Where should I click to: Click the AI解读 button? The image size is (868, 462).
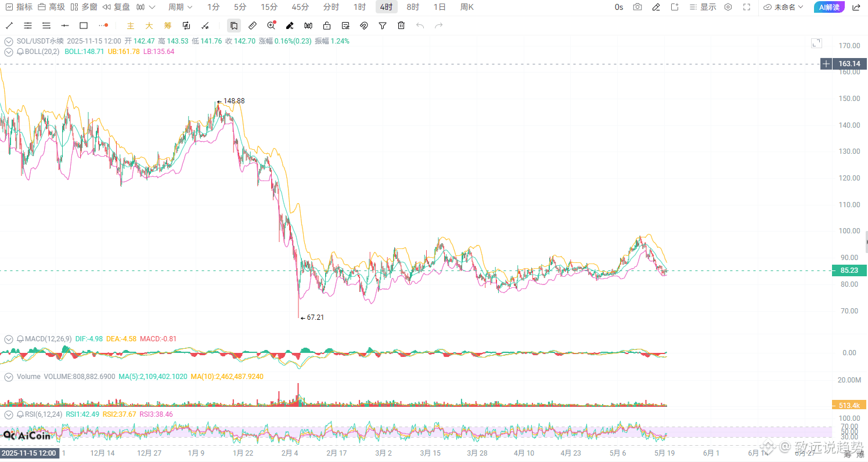(829, 7)
